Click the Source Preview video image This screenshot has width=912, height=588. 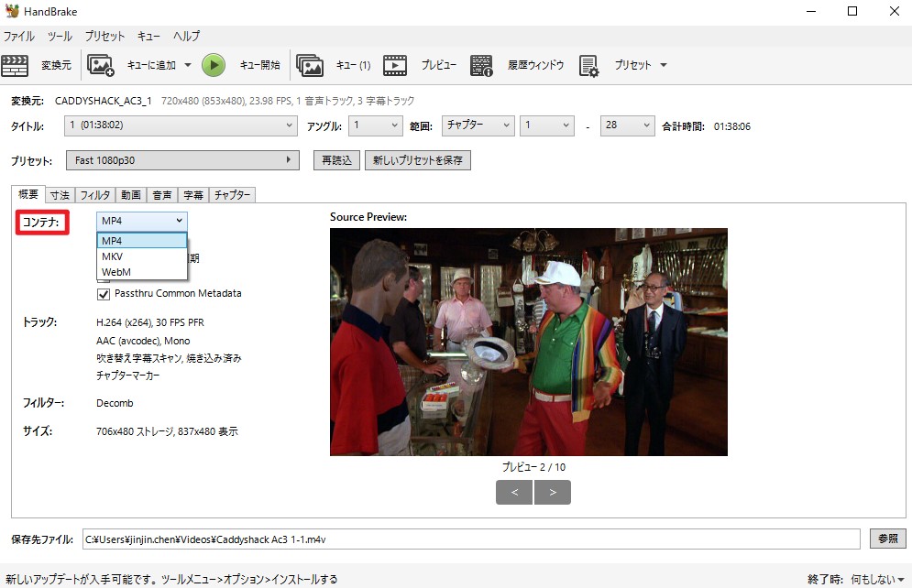click(x=529, y=342)
